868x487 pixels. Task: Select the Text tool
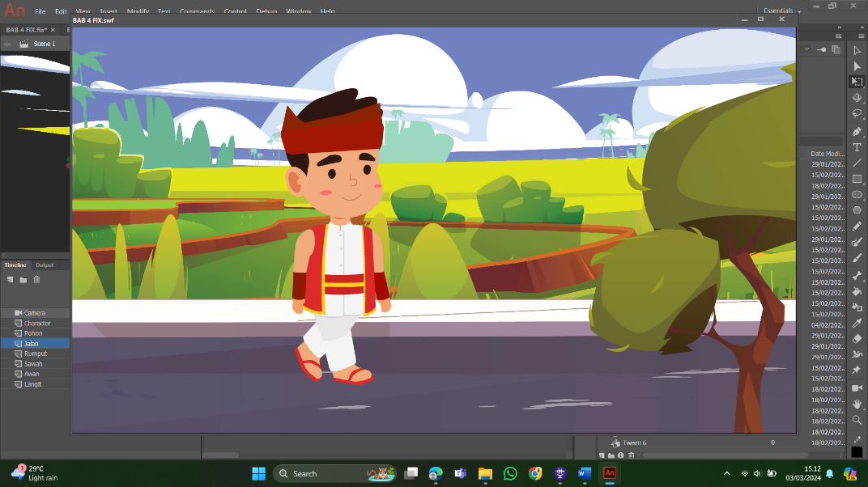point(857,147)
